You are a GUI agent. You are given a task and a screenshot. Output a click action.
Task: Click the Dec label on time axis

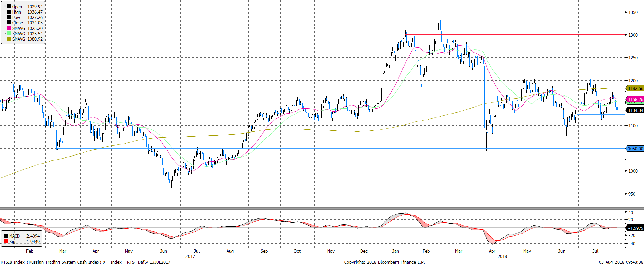(364, 251)
